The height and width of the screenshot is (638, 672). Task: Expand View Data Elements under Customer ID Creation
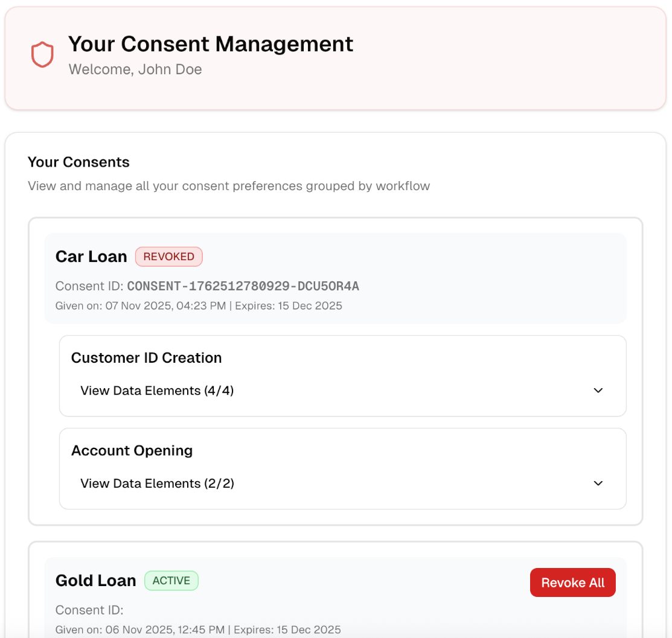(x=157, y=391)
